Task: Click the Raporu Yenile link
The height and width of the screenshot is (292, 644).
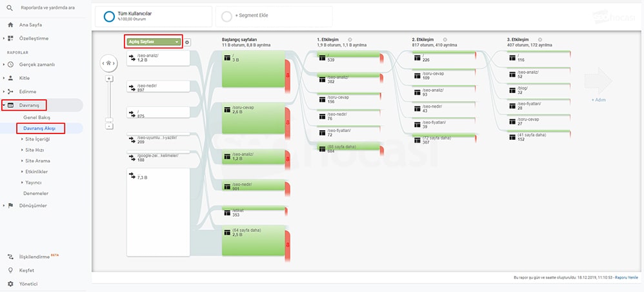Action: pos(627,277)
